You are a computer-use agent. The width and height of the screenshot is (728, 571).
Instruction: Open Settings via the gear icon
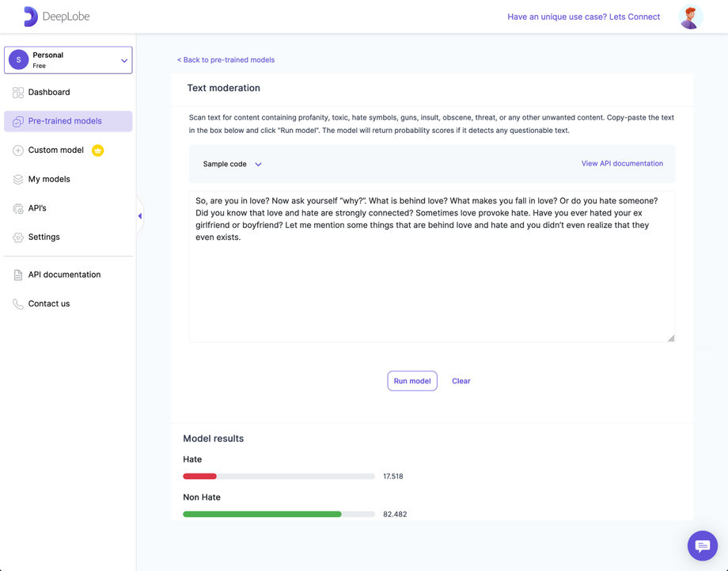point(17,237)
